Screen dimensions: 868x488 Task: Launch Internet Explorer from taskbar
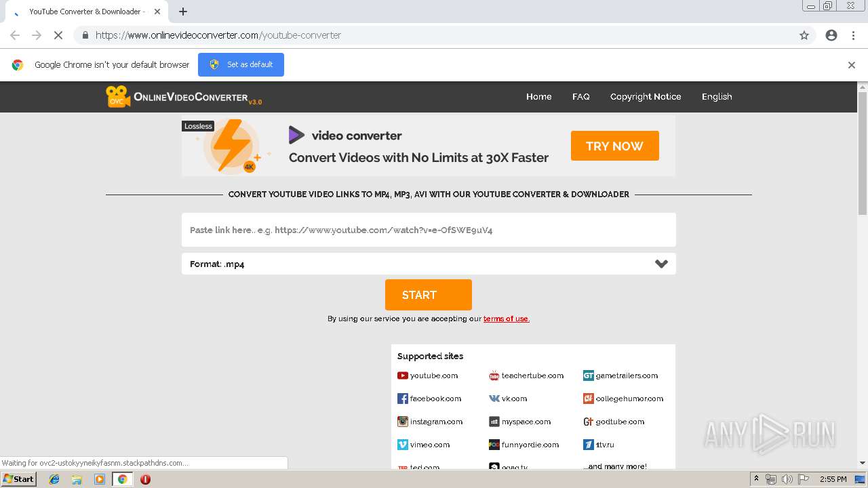tap(54, 479)
